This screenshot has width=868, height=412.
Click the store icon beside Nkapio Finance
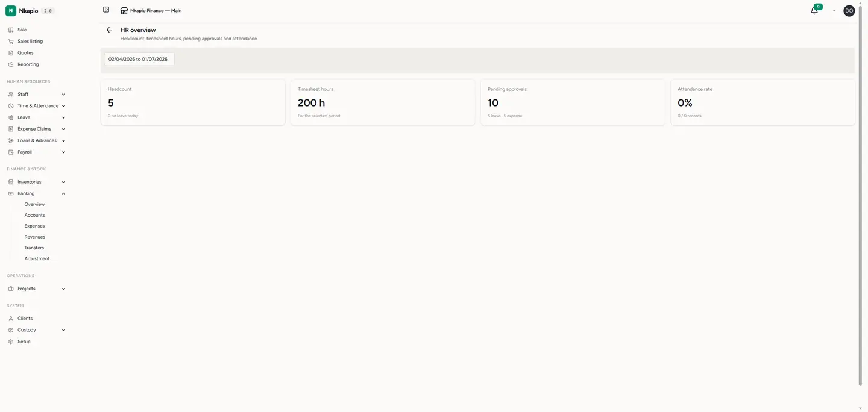(124, 10)
